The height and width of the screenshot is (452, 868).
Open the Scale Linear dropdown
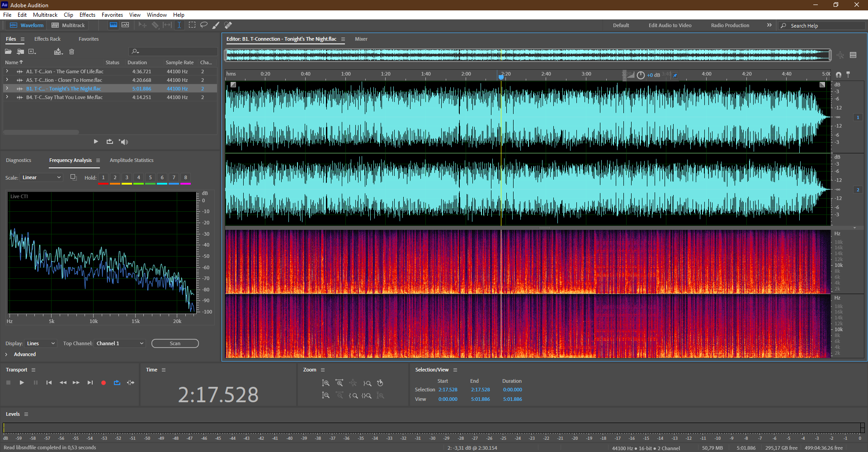[x=41, y=177]
